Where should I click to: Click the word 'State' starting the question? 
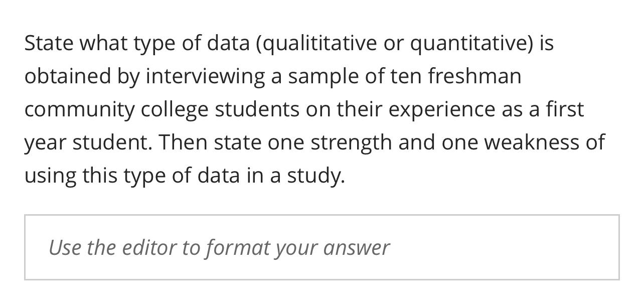pyautogui.click(x=49, y=43)
